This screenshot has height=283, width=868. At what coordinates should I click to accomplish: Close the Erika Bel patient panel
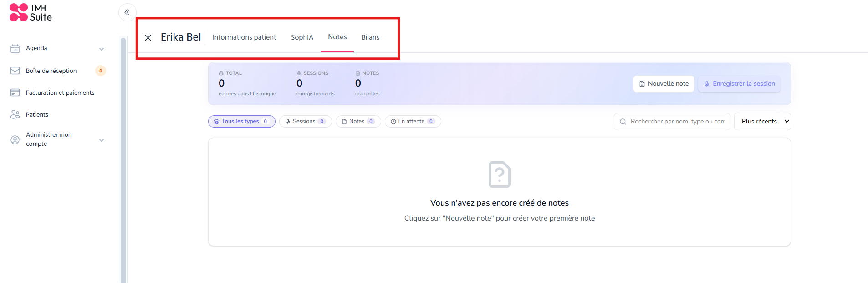point(148,38)
